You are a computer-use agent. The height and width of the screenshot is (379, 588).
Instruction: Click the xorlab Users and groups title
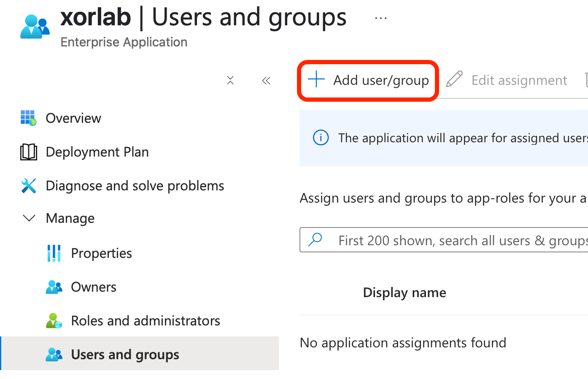[203, 17]
